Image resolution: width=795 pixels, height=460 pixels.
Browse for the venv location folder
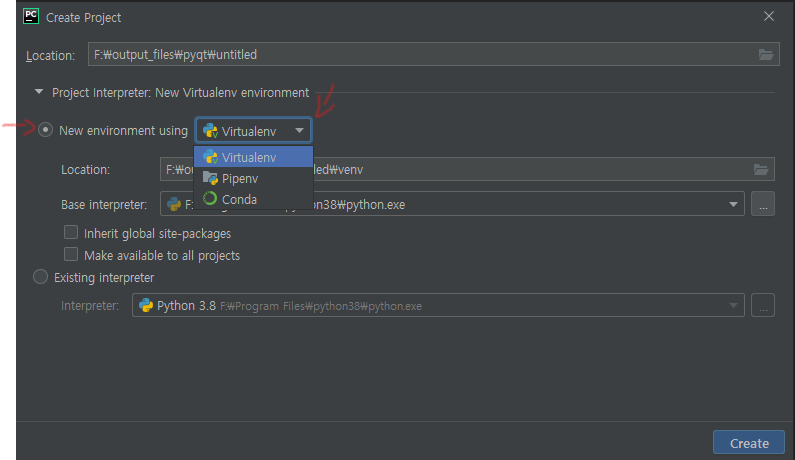[x=761, y=170]
